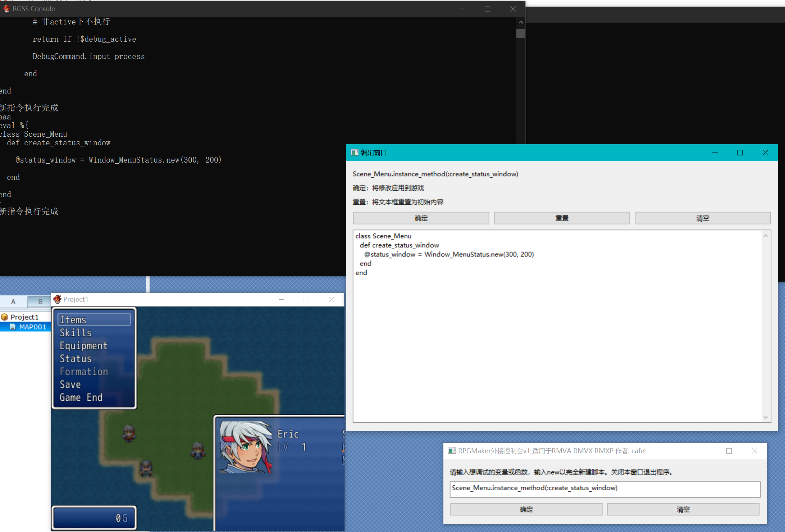
Task: Focus the Scene_Menu.instance_method input field
Action: 605,489
